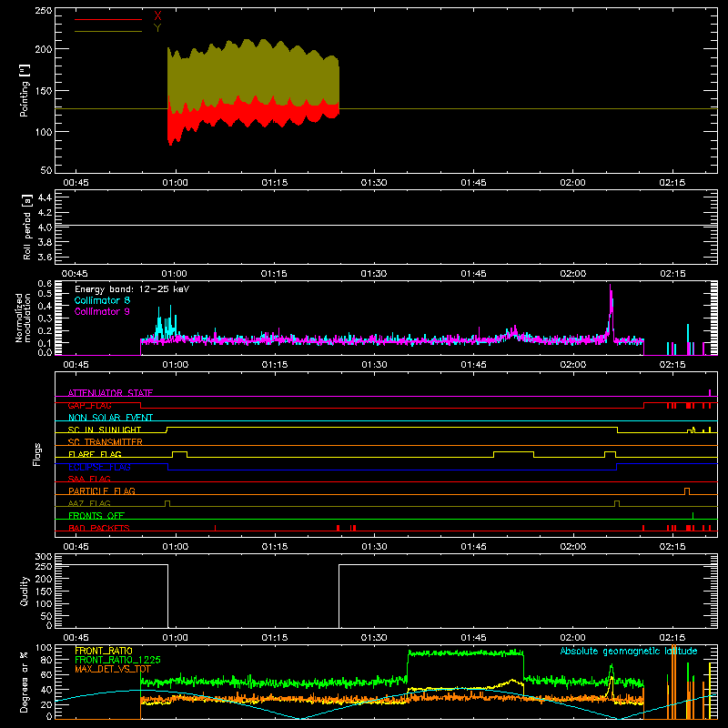Screen dimensions: 728x728
Task: Click the 'Energy band: 12-25 keV' annotation
Action: (132, 289)
